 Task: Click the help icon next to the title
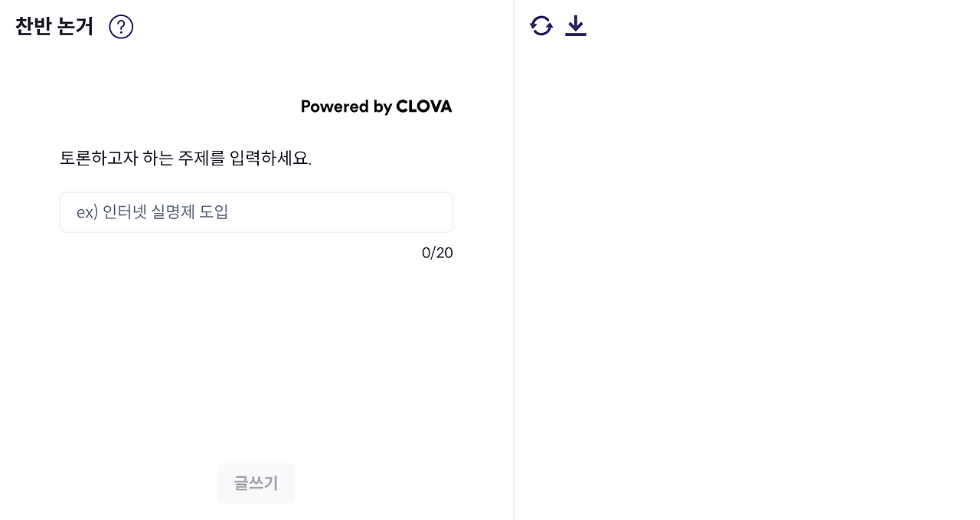tap(120, 26)
